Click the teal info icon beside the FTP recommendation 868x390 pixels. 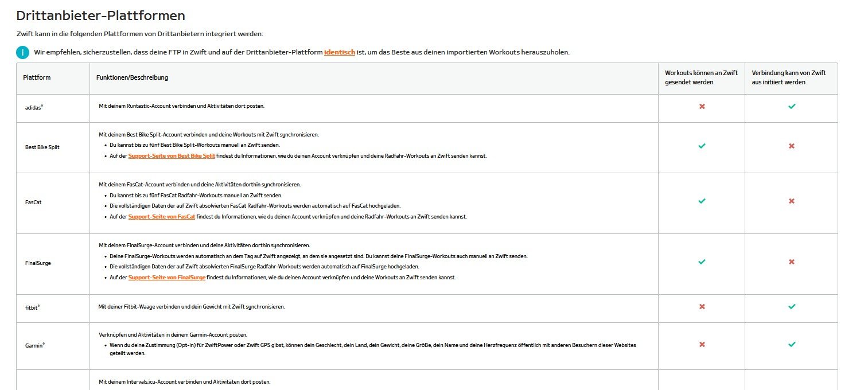[x=22, y=53]
